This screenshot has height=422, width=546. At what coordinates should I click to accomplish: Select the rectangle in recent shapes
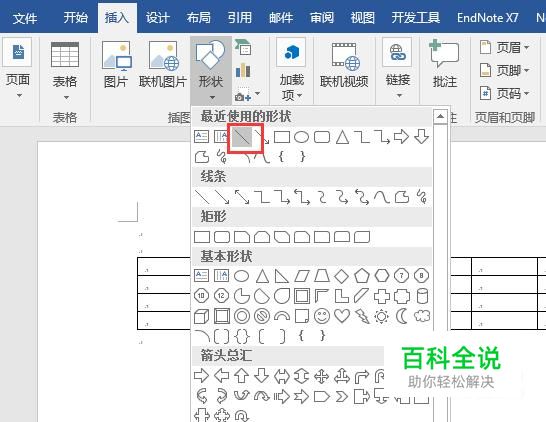point(282,137)
